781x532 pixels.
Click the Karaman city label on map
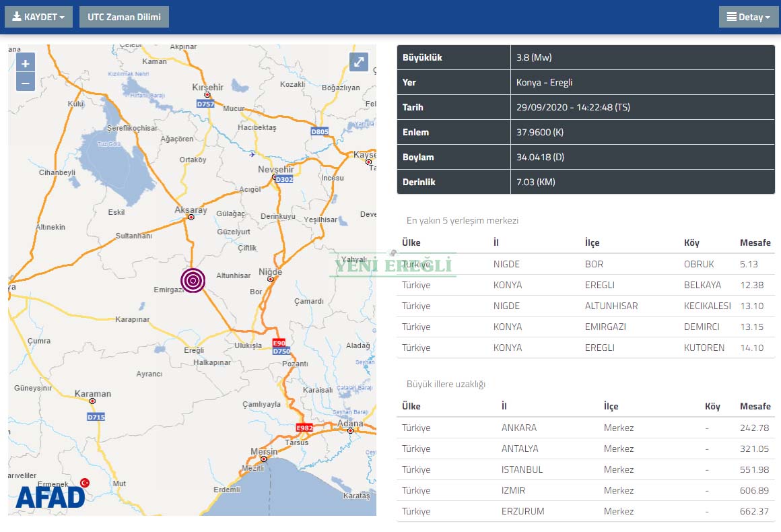pos(92,394)
